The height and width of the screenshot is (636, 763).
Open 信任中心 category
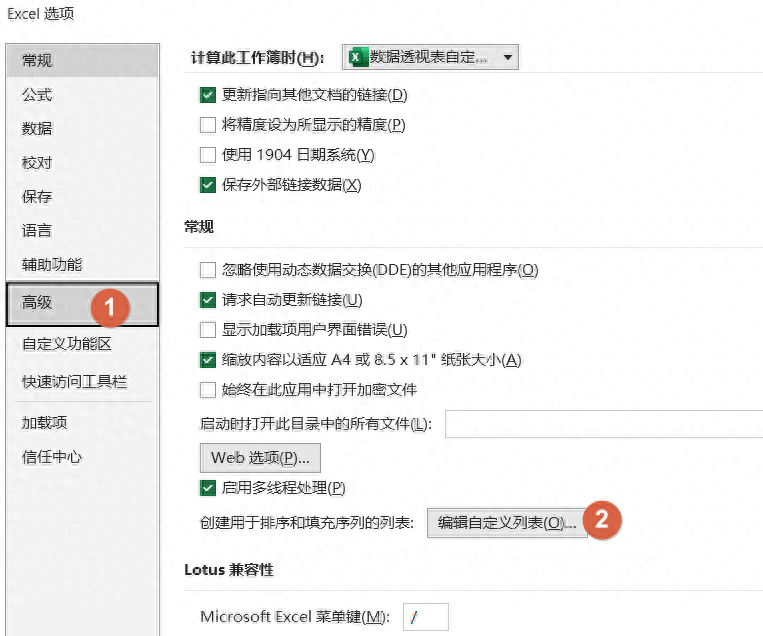click(52, 457)
